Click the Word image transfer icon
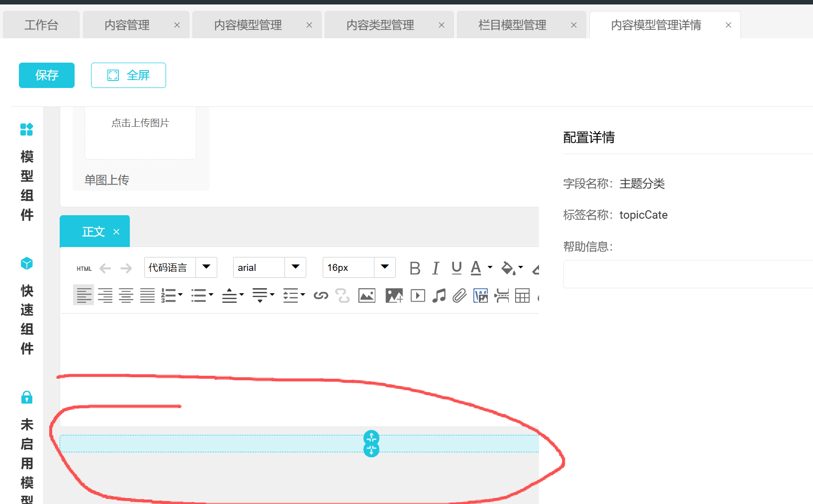The width and height of the screenshot is (813, 504). [481, 296]
